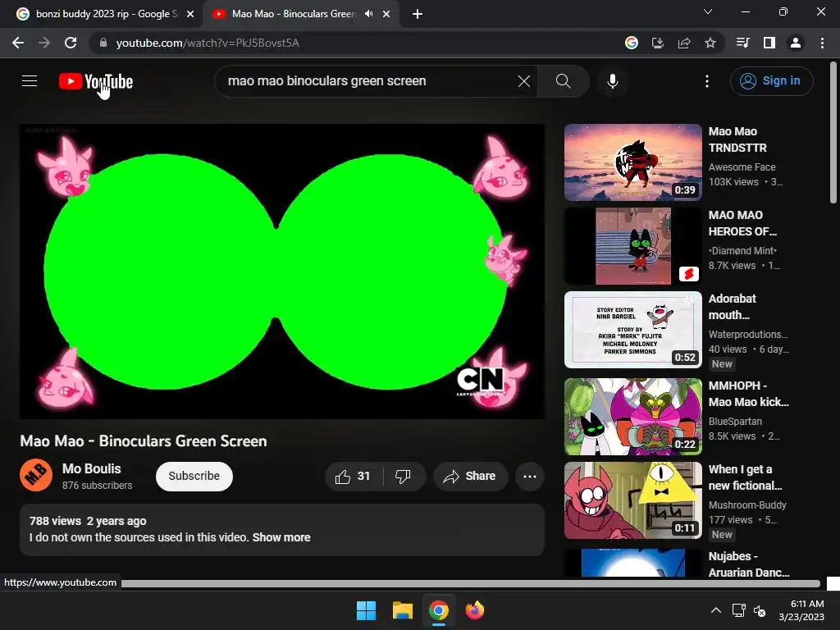Dislike the Mao Mao video

click(404, 477)
